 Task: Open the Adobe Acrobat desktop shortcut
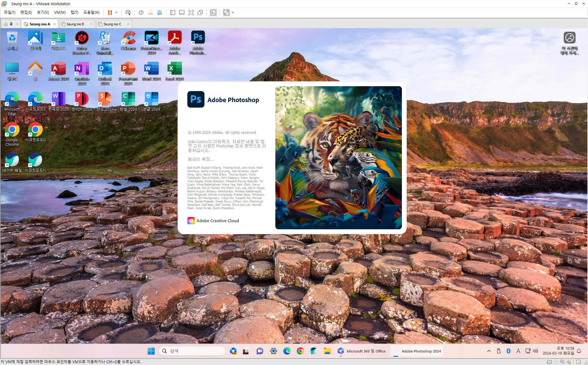click(x=175, y=42)
